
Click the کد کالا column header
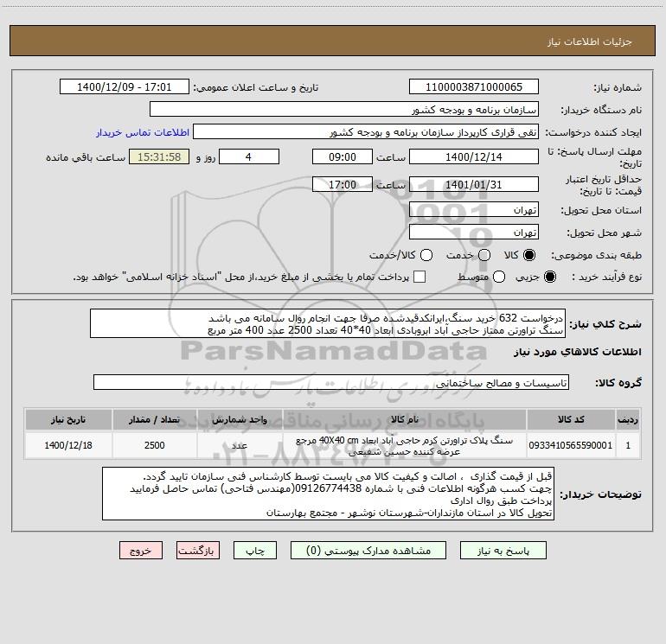pyautogui.click(x=571, y=419)
